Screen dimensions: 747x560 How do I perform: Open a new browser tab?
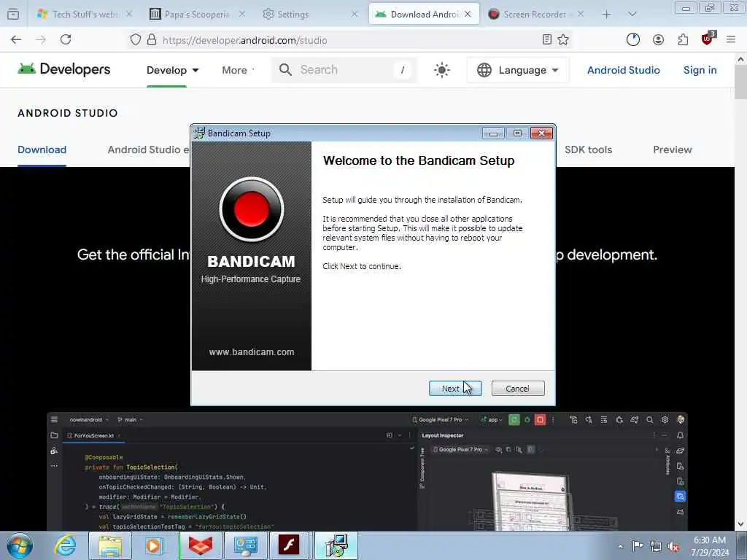(606, 15)
